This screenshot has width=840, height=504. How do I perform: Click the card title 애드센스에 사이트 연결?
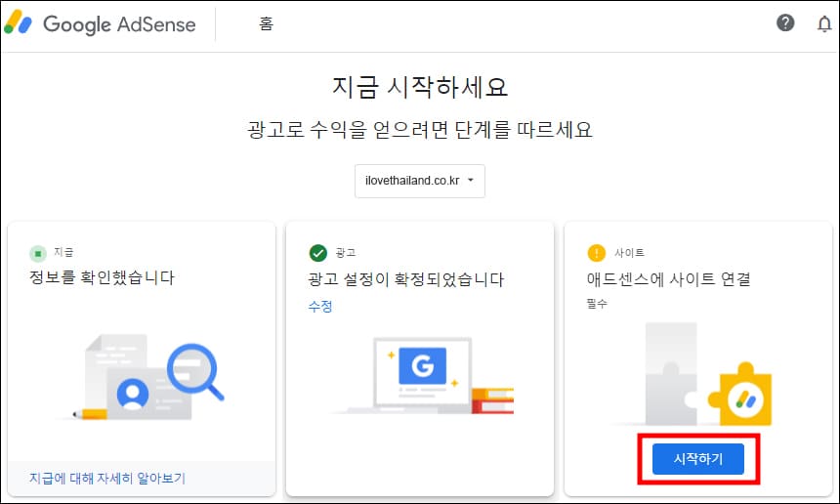click(668, 278)
